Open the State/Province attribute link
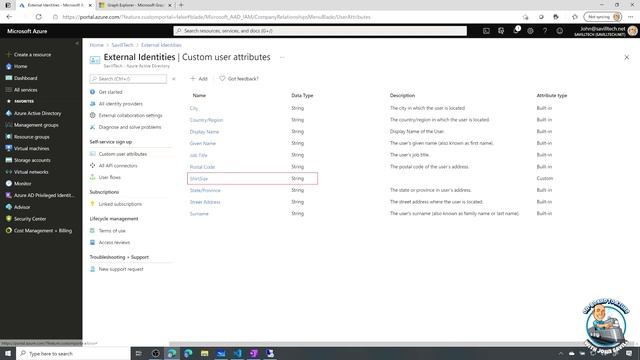The image size is (640, 360). click(205, 190)
